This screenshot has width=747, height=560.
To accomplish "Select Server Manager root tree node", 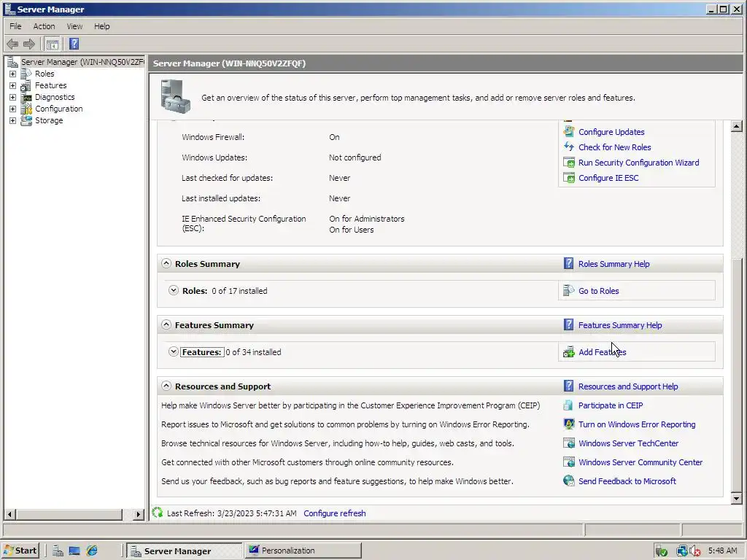I will click(x=82, y=62).
